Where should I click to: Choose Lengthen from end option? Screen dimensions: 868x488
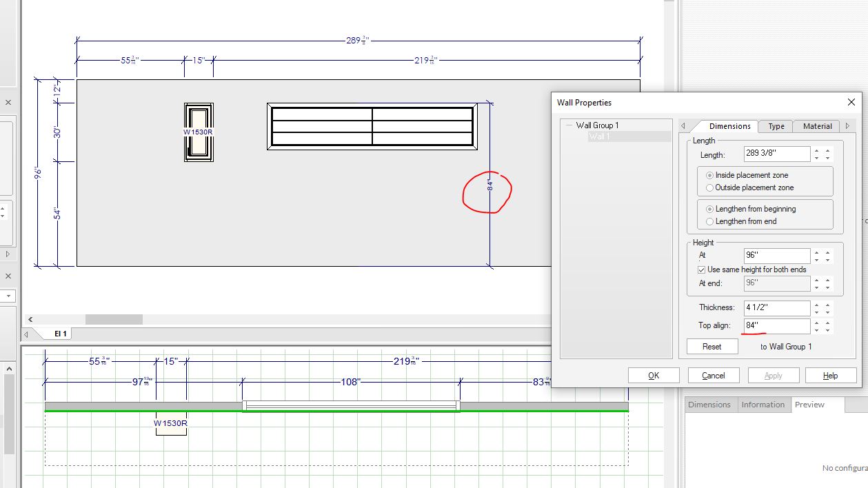710,221
